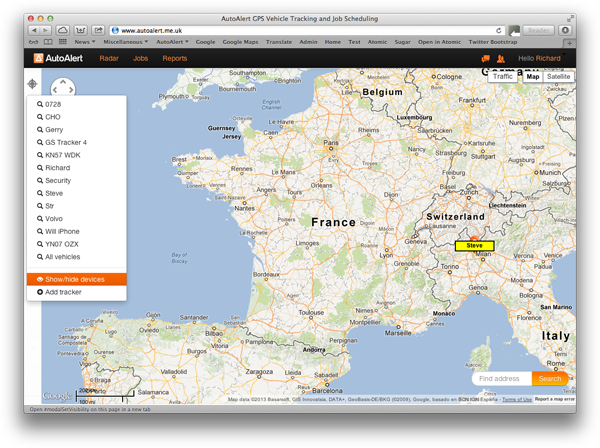Image resolution: width=600 pixels, height=448 pixels.
Task: Select All vehicles in the list
Action: (77, 257)
